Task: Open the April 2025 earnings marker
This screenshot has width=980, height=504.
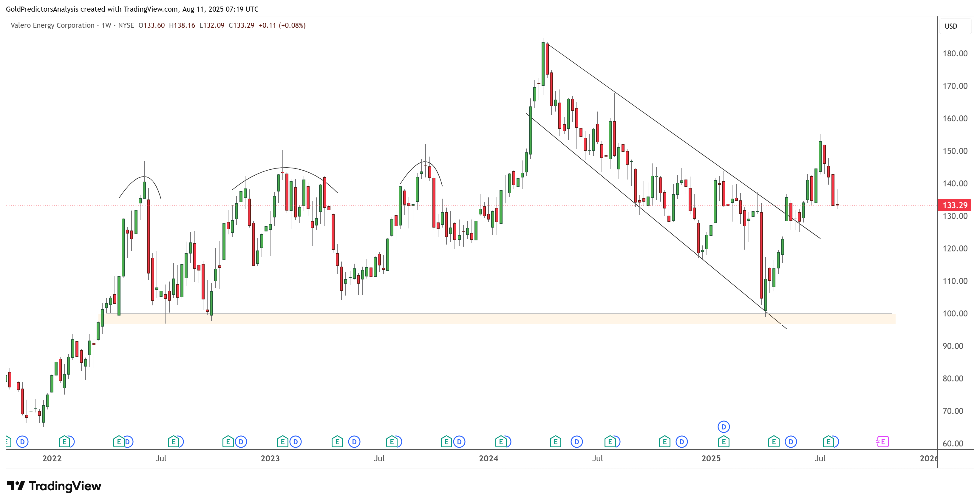Action: [773, 442]
